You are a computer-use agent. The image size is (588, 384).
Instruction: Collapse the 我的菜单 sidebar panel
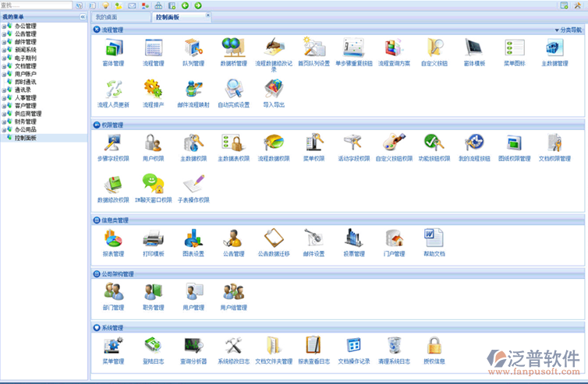pos(83,17)
